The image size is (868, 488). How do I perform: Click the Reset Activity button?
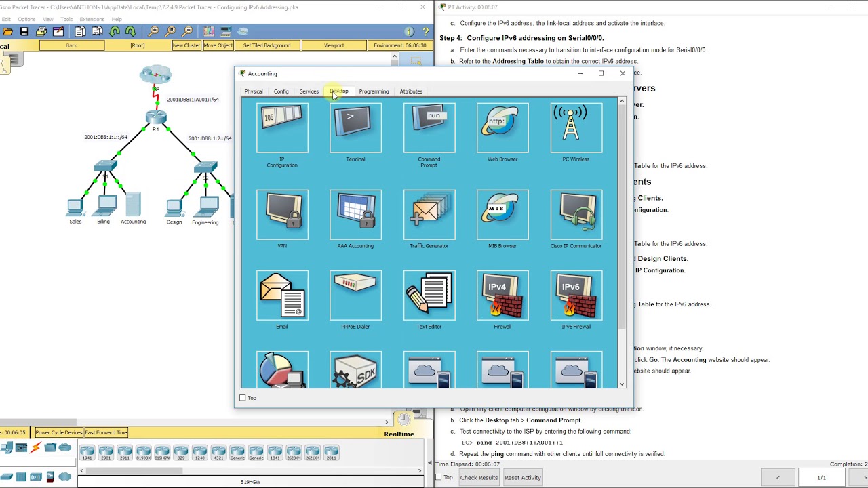[x=523, y=477]
